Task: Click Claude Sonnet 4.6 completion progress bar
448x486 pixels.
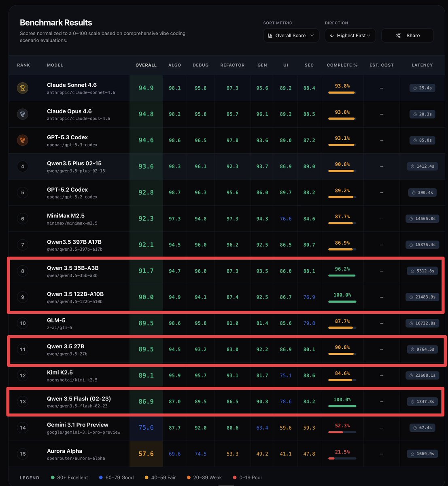Action: [x=342, y=93]
